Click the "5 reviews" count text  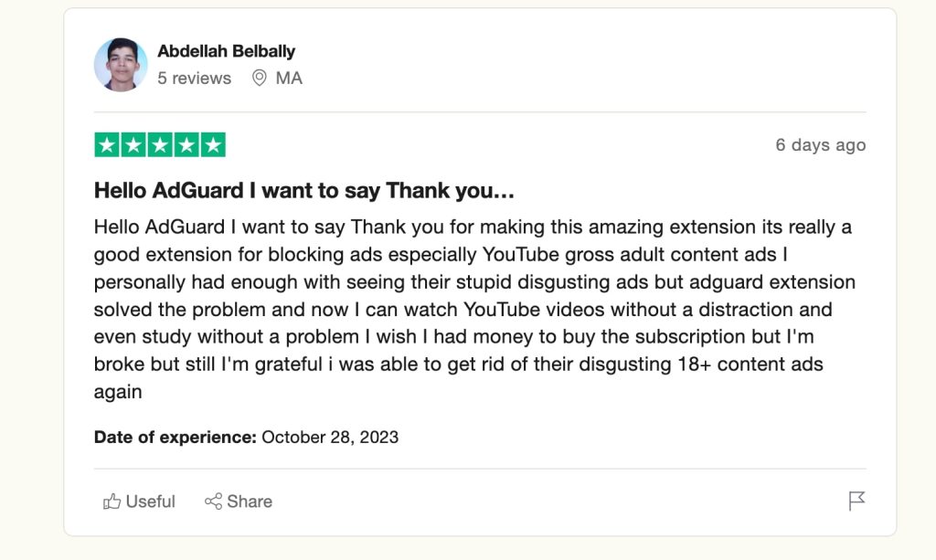(x=194, y=79)
